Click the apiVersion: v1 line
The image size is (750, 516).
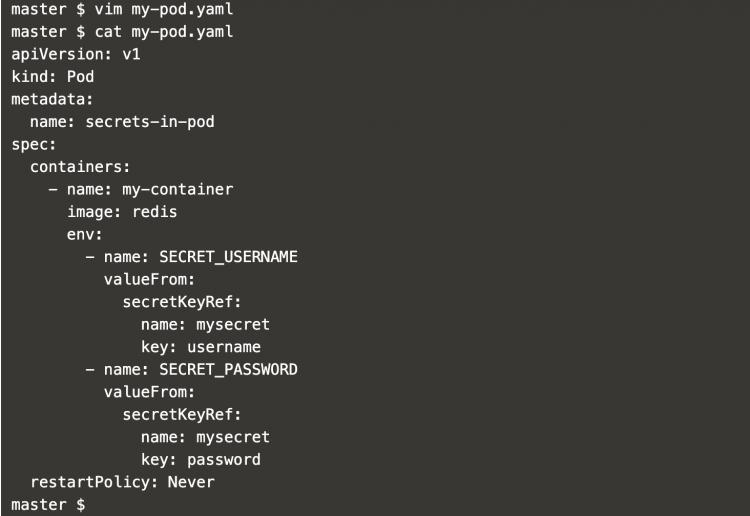76,54
